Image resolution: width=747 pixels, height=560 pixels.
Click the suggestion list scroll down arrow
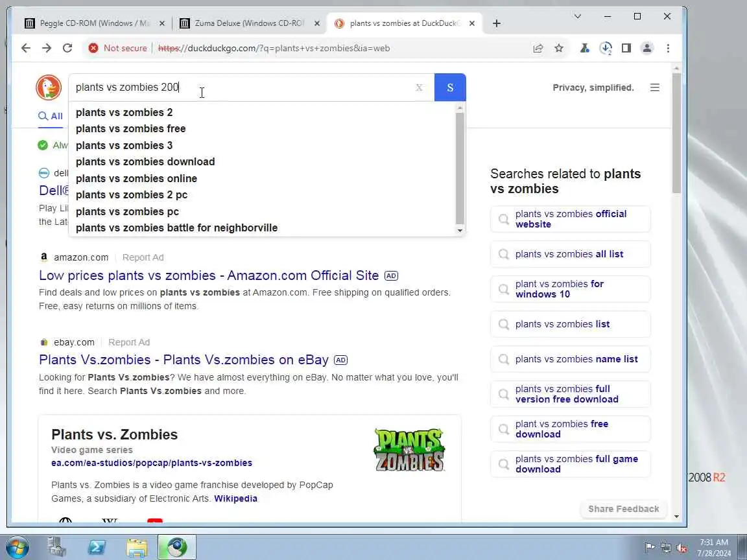(x=460, y=231)
